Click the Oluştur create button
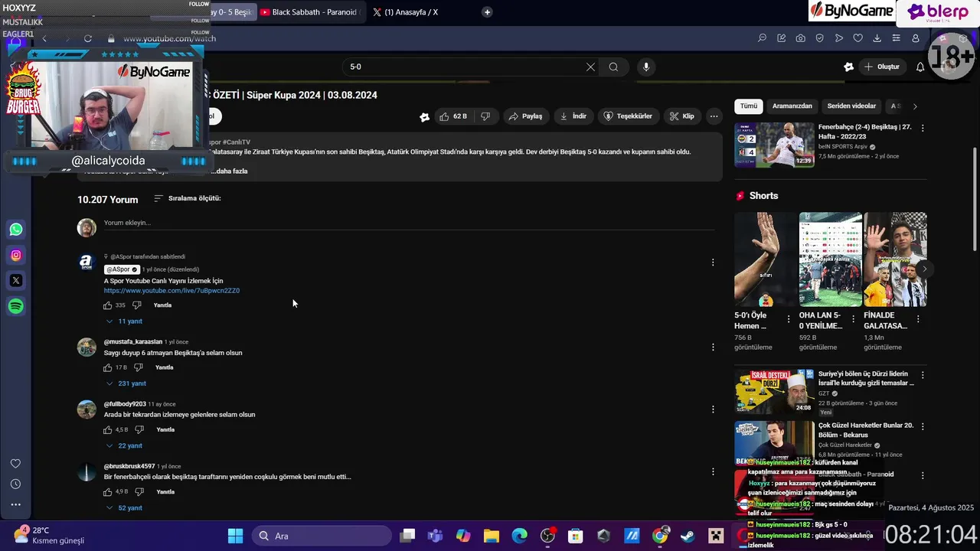The height and width of the screenshot is (551, 980). point(881,67)
